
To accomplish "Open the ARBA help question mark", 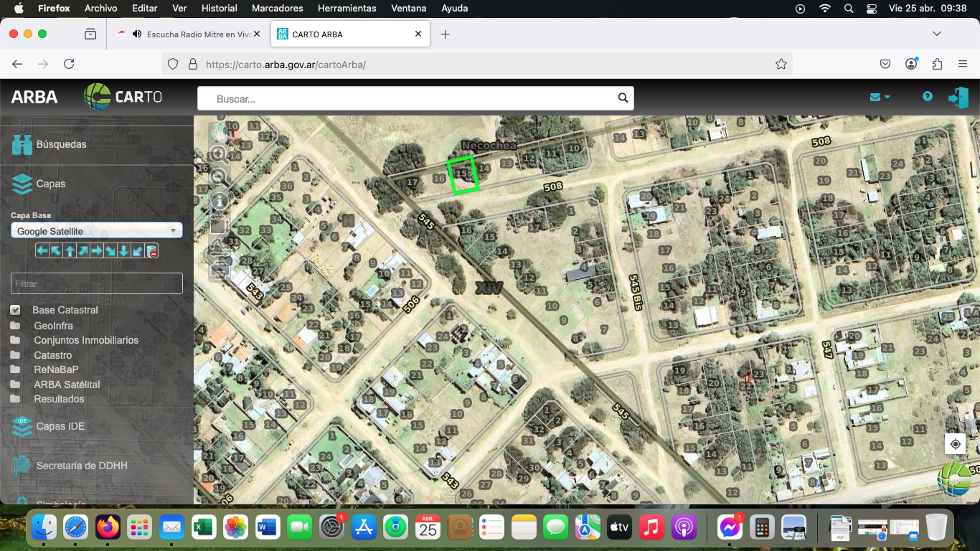I will pos(928,96).
